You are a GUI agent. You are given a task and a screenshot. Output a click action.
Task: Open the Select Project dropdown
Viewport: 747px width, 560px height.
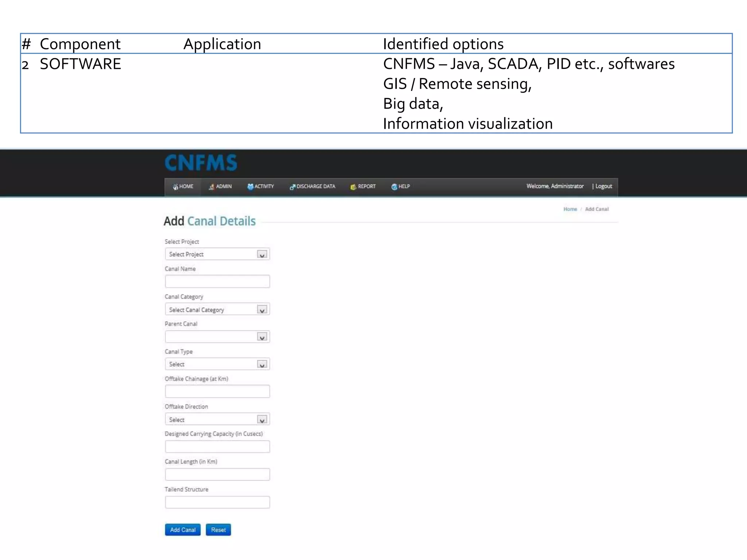point(217,254)
